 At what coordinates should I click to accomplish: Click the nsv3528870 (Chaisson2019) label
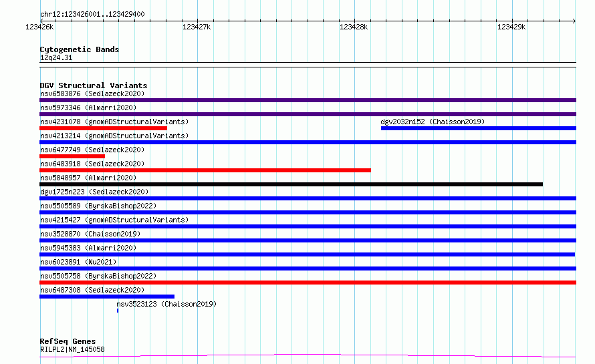90,234
